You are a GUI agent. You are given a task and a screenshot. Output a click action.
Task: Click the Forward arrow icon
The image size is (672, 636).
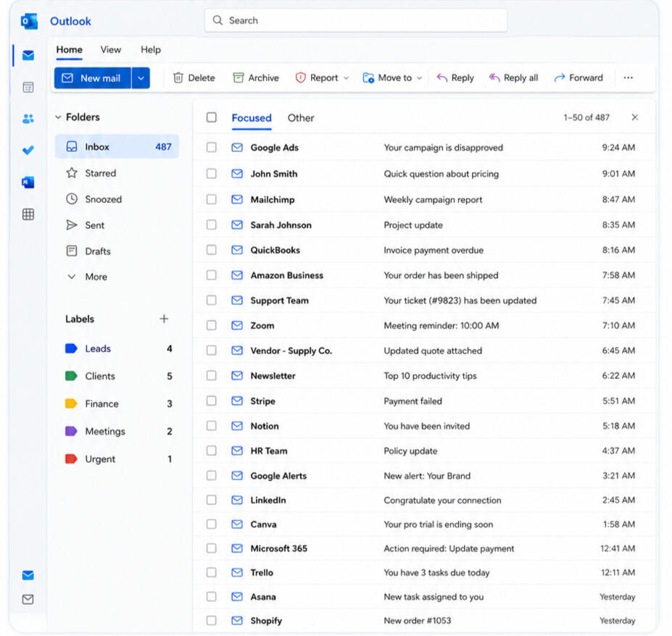560,78
